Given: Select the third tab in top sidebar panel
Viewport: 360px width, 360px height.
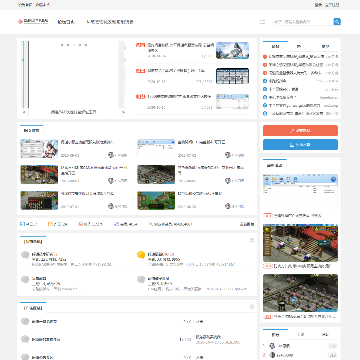Looking at the screenshot, I should [325, 47].
